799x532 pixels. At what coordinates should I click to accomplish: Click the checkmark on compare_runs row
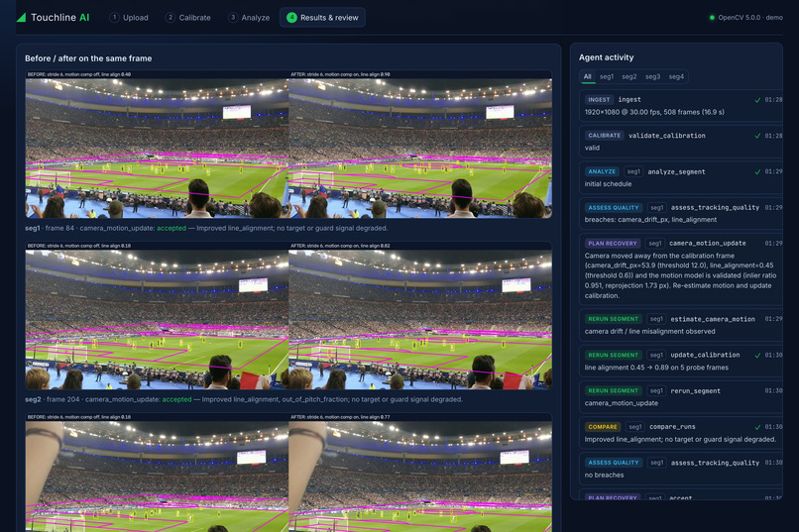pos(757,427)
